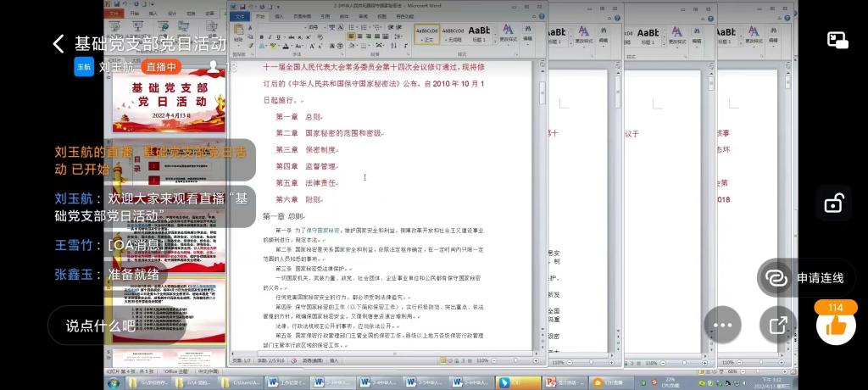
Task: Tap the 直播中 live status badge
Action: 161,67
